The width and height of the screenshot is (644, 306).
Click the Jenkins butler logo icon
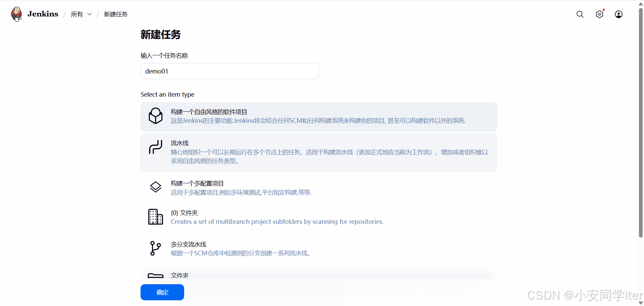[16, 14]
